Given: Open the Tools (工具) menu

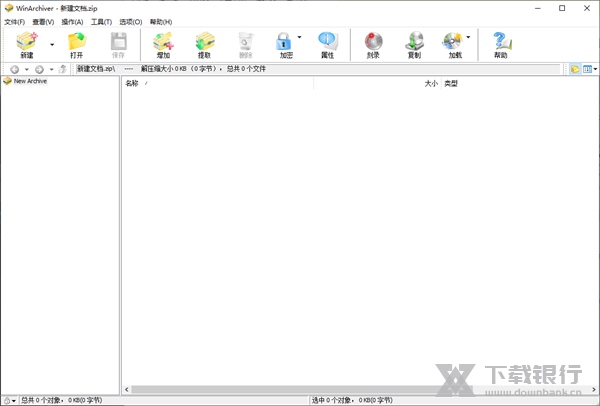Looking at the screenshot, I should (x=101, y=21).
